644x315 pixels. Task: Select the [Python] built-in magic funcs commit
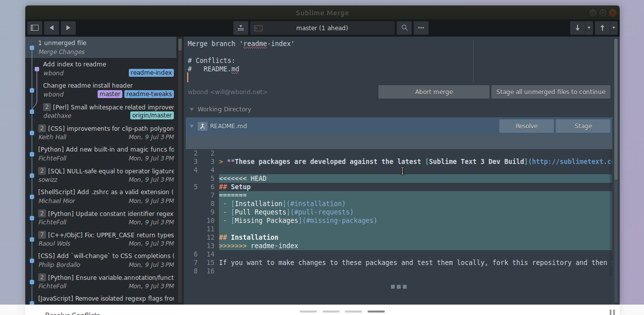click(101, 154)
